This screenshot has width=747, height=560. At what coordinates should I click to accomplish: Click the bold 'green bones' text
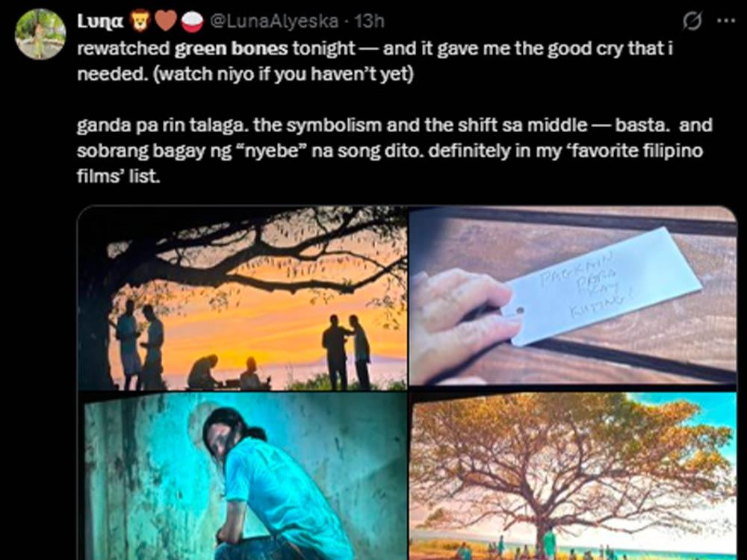click(x=231, y=49)
